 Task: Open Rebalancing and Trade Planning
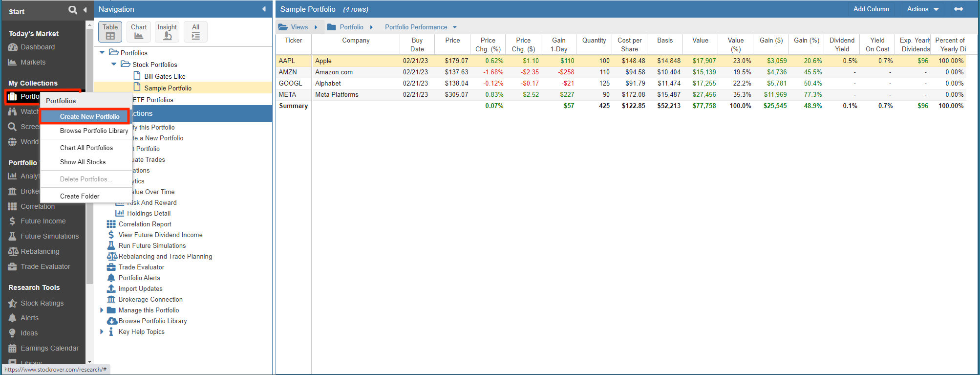[x=165, y=256]
